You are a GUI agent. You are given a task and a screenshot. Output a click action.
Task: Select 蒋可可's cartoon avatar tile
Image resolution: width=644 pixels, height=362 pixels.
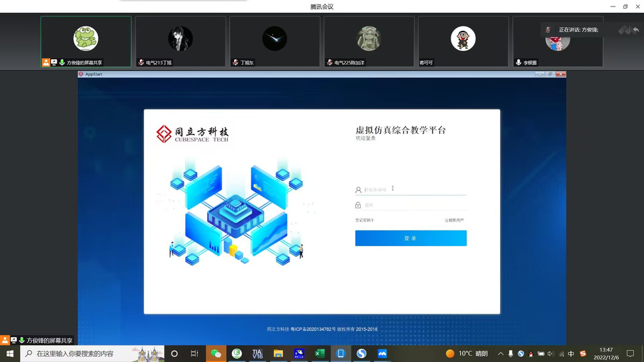pos(463,39)
